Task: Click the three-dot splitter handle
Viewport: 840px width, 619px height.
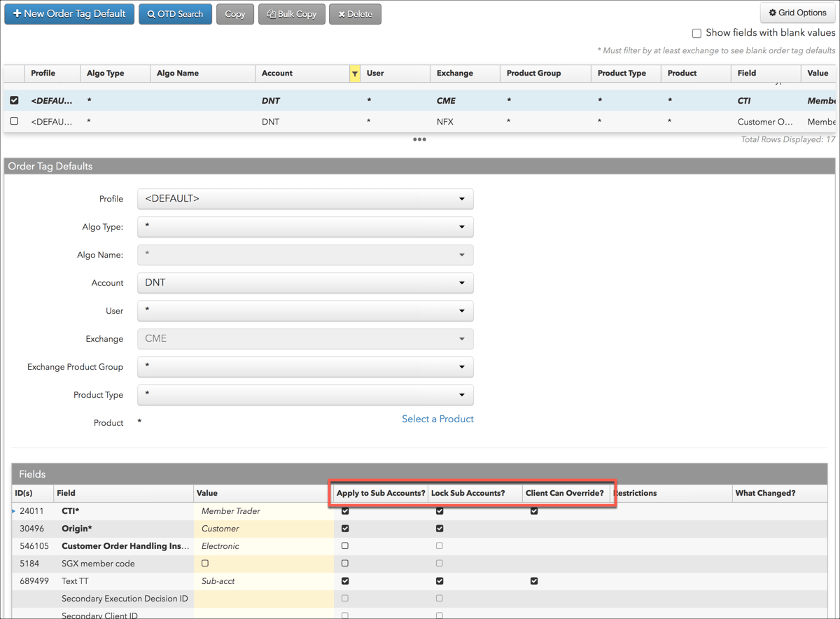Action: [x=419, y=139]
